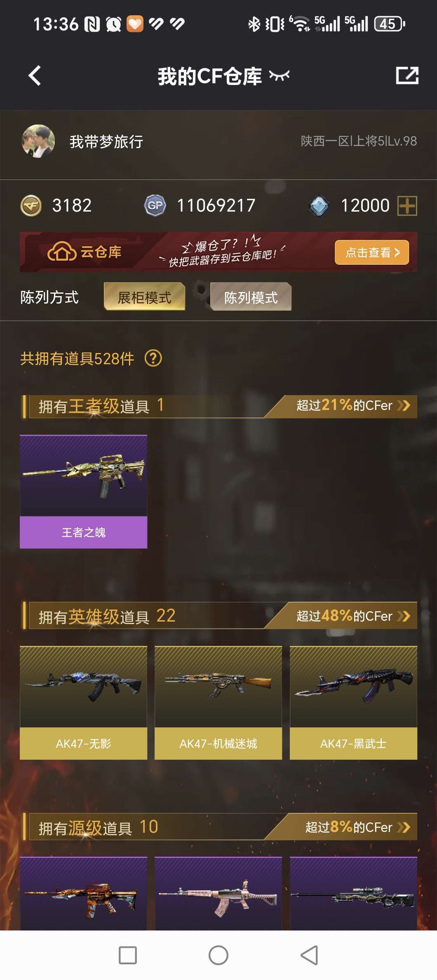Image resolution: width=437 pixels, height=980 pixels.
Task: Tap the back arrow icon
Action: point(35,76)
